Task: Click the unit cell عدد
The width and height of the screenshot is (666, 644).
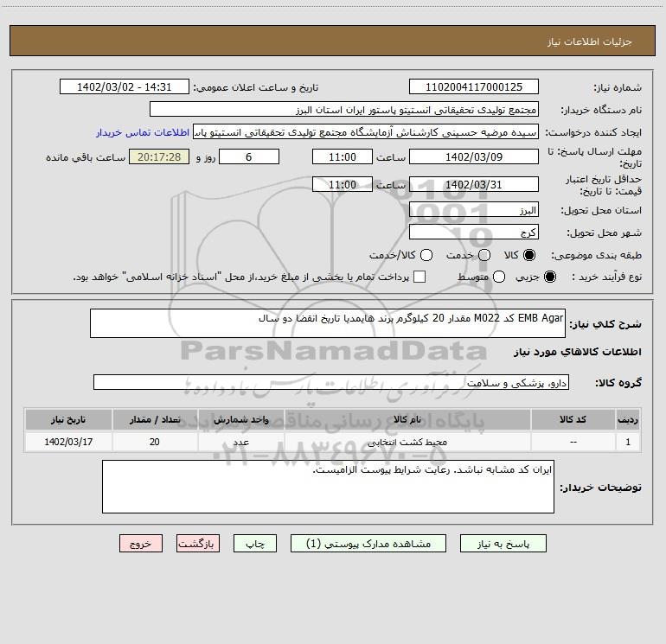Action: coord(240,442)
